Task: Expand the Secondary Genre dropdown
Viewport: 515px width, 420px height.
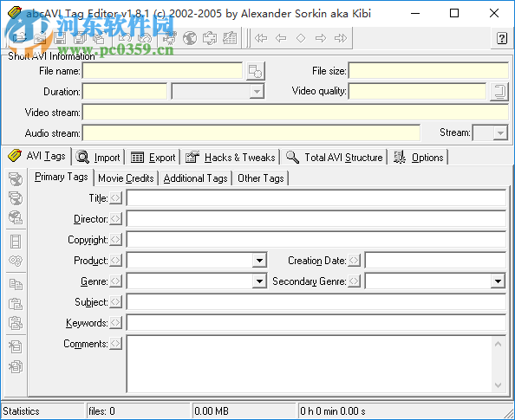Action: click(498, 281)
